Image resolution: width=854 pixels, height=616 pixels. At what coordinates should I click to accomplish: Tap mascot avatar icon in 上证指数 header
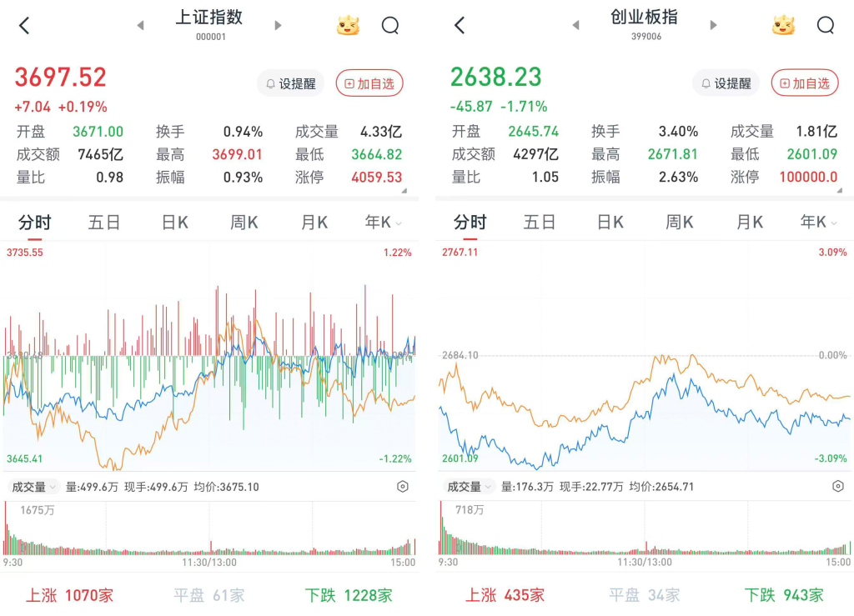click(348, 25)
